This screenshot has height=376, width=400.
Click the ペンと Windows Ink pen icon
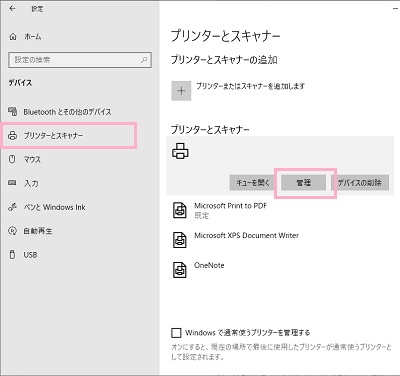(x=12, y=207)
